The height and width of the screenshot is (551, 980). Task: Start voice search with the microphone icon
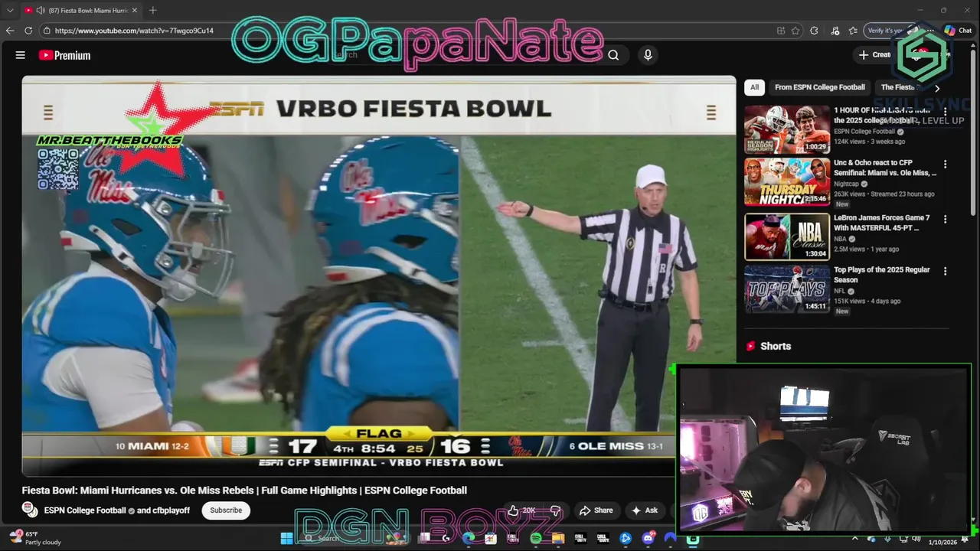point(648,55)
